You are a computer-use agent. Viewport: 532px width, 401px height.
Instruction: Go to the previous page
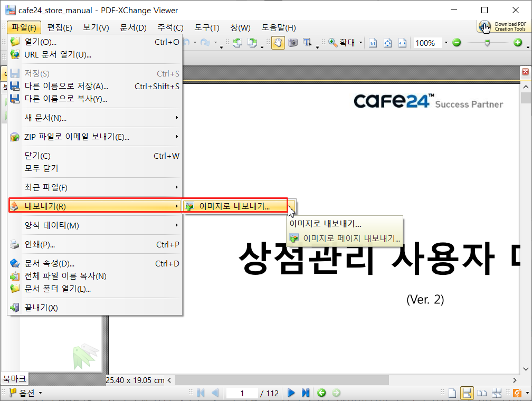pos(215,393)
